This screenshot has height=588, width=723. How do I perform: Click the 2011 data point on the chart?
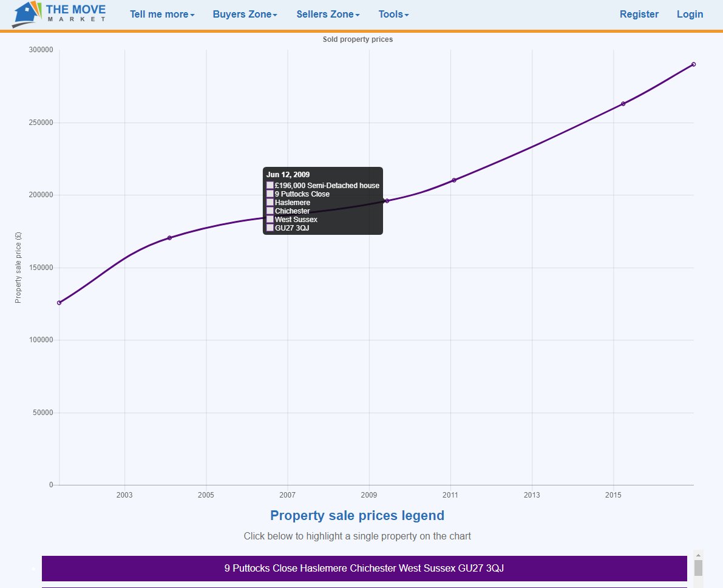tap(453, 180)
